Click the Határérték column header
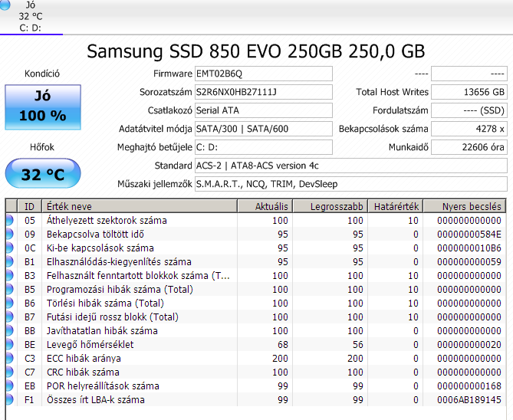513x420 pixels. pos(396,206)
